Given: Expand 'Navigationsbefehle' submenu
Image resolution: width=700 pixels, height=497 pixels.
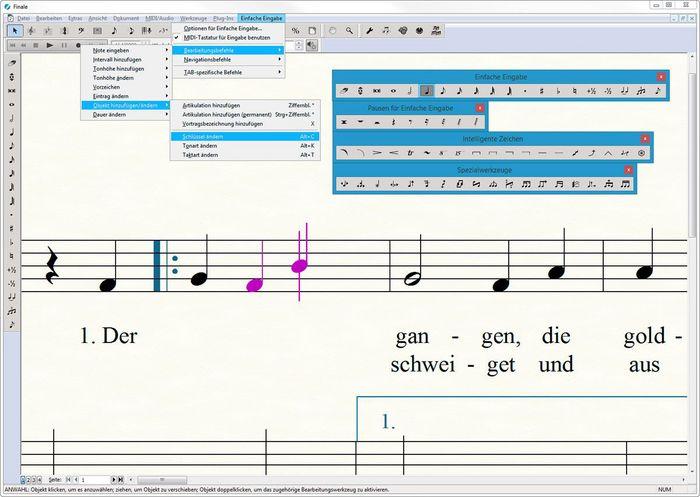Looking at the screenshot, I should tap(228, 59).
